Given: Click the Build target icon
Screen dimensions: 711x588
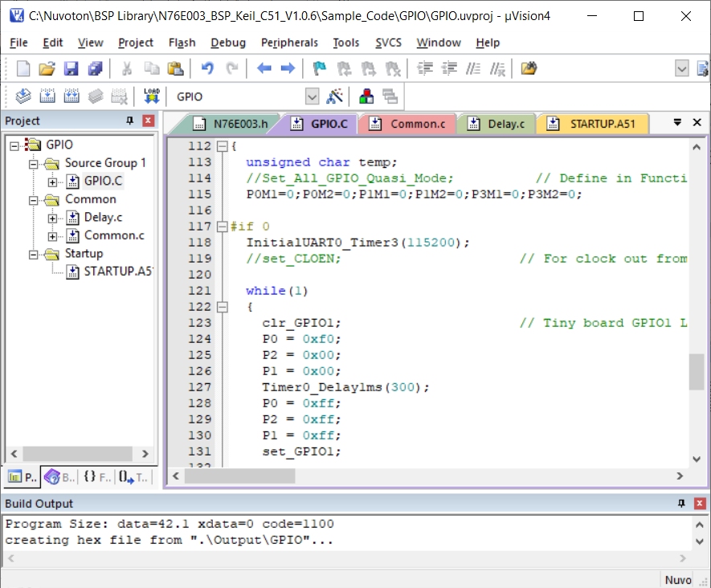Looking at the screenshot, I should [47, 97].
